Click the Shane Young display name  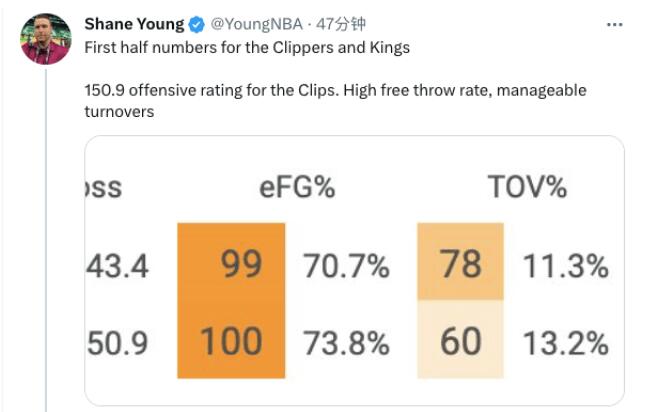tap(135, 24)
